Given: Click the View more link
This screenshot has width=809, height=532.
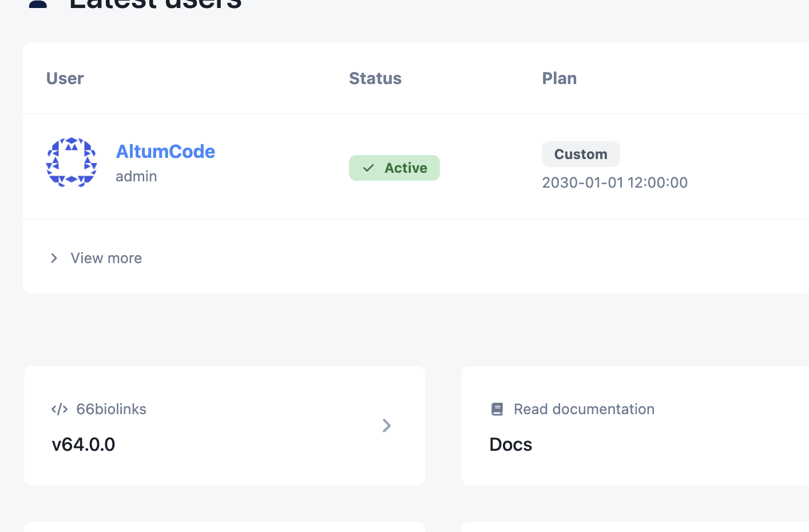Looking at the screenshot, I should tap(106, 259).
